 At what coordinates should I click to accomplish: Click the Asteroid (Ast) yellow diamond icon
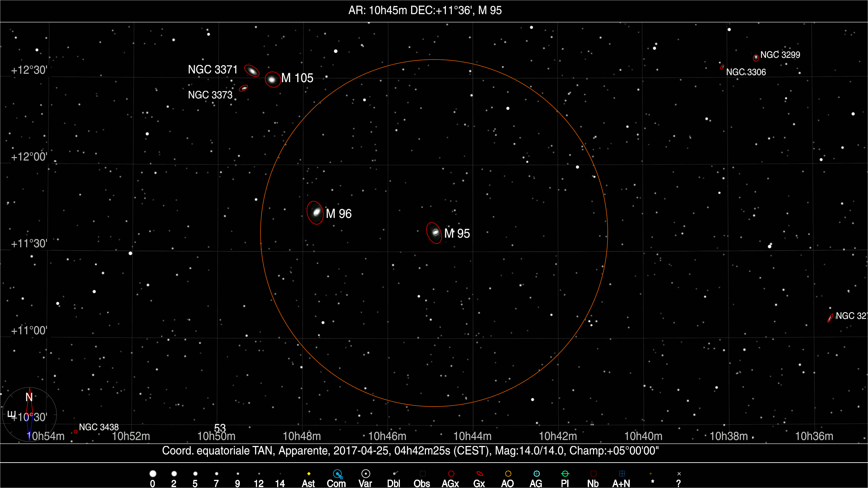309,474
